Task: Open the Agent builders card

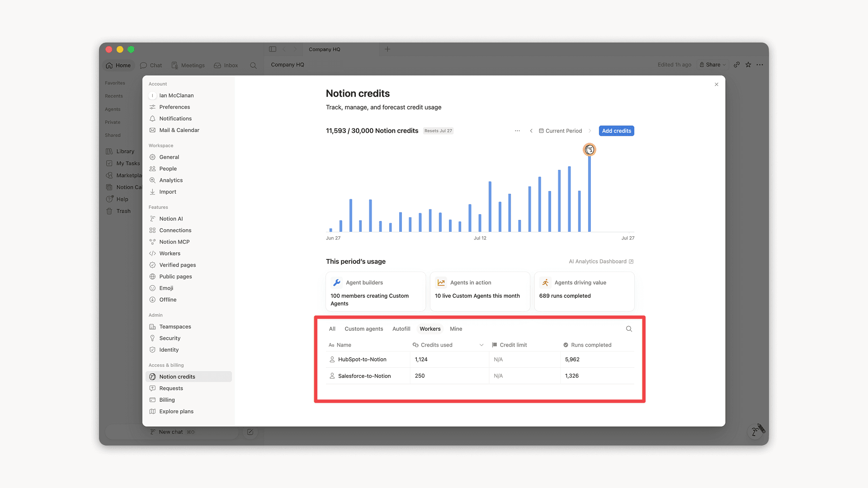Action: pyautogui.click(x=376, y=291)
